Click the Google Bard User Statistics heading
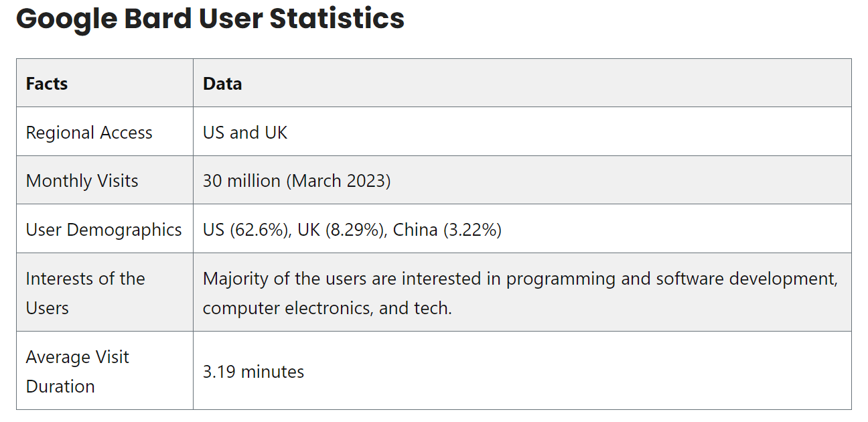Image resolution: width=868 pixels, height=422 pixels. click(210, 19)
